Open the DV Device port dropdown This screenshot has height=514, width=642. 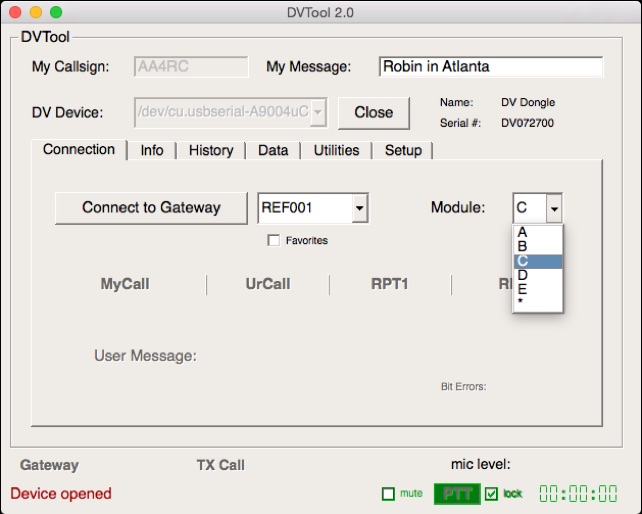click(318, 113)
